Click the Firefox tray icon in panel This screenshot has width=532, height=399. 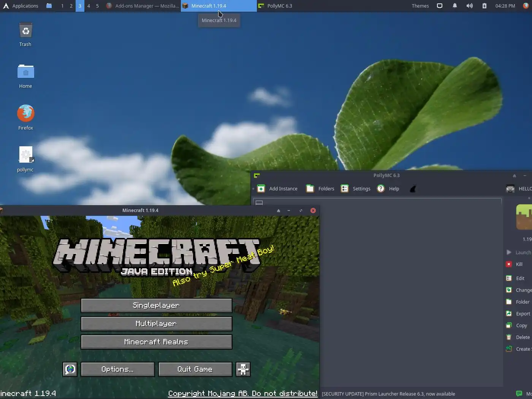tap(526, 6)
